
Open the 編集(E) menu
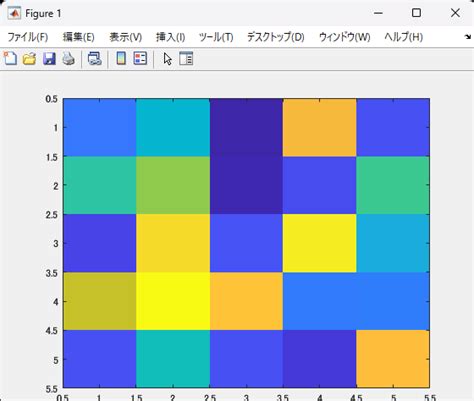coord(79,37)
